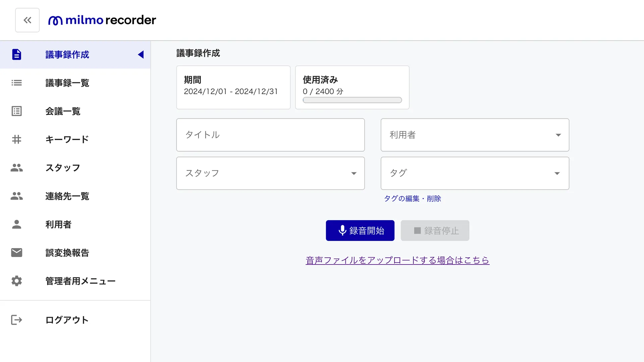Click the スタッフ people icon
The width and height of the screenshot is (644, 362).
click(x=16, y=168)
